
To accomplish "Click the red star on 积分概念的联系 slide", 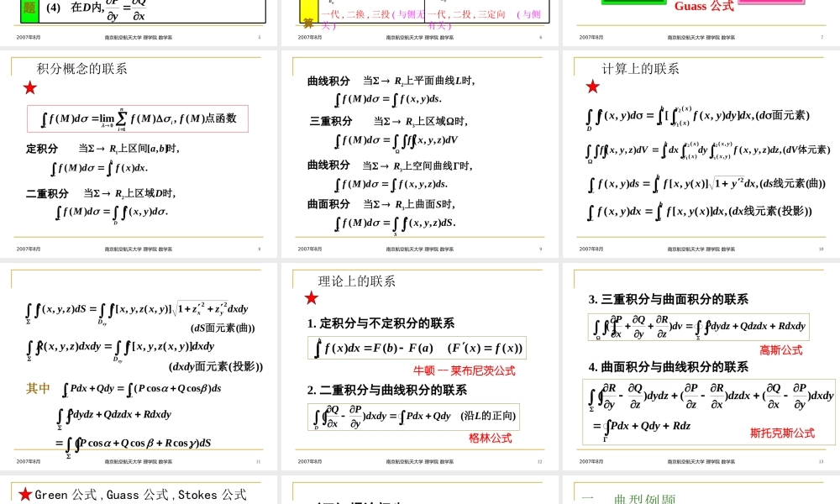I will (x=30, y=88).
